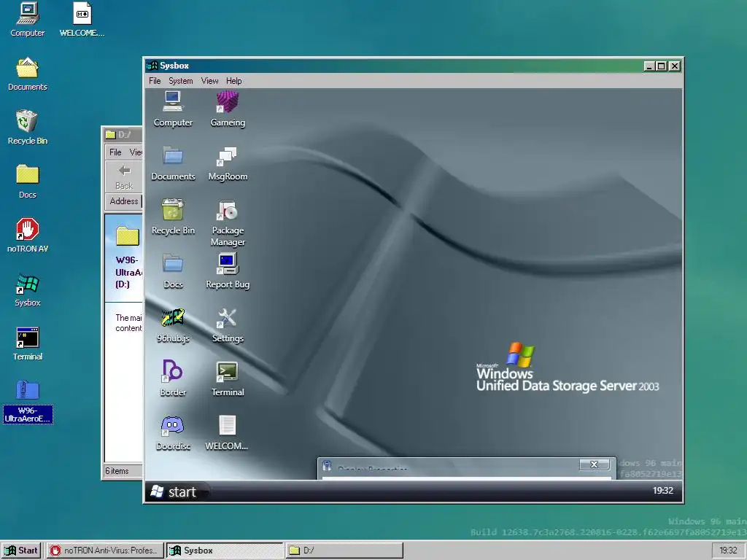Open the Gameing icon in Sysbox

click(x=228, y=109)
